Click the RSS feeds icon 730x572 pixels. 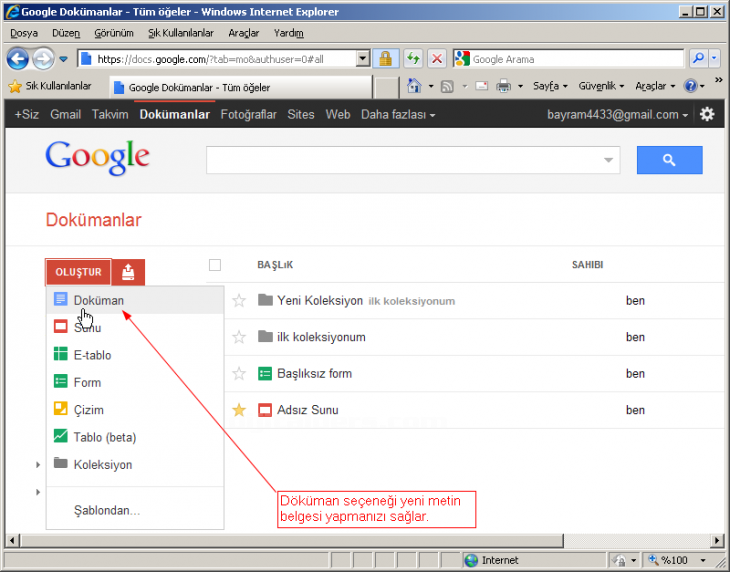pyautogui.click(x=447, y=86)
